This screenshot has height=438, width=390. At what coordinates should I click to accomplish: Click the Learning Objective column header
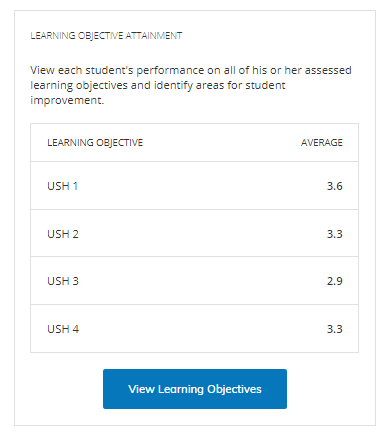pyautogui.click(x=95, y=143)
